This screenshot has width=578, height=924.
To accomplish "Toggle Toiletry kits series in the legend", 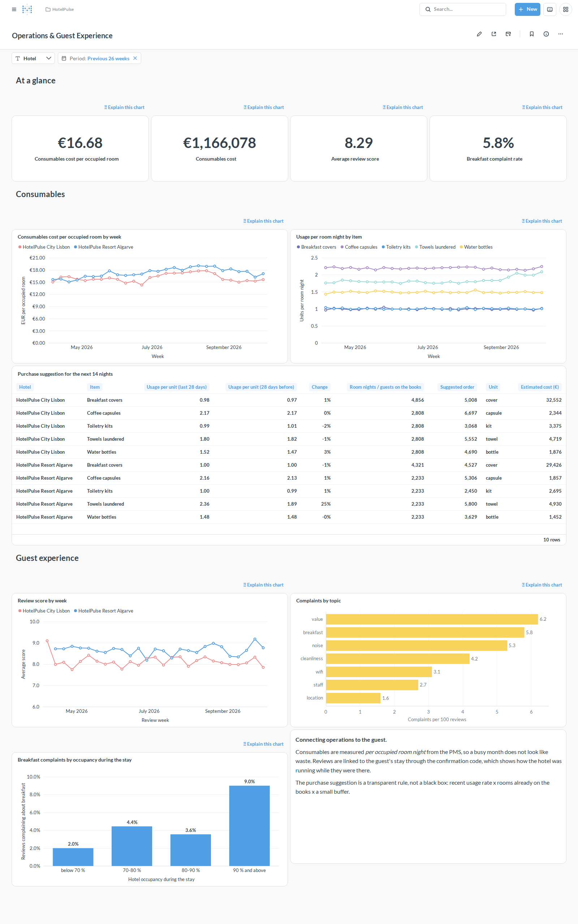I will pyautogui.click(x=396, y=247).
